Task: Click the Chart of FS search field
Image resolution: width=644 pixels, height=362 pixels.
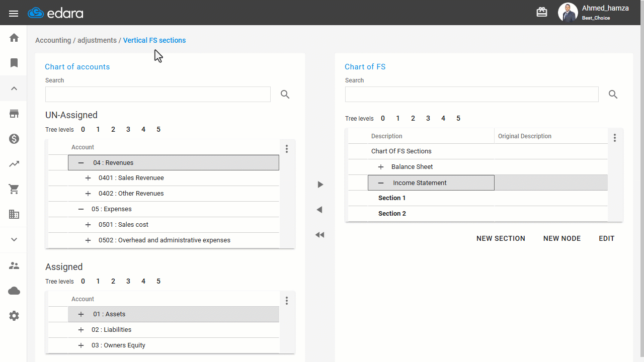Action: (x=472, y=94)
